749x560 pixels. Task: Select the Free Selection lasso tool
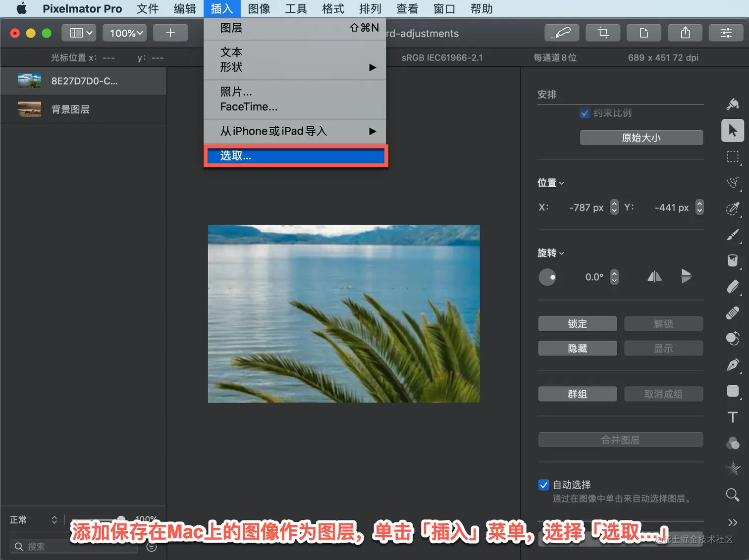(733, 183)
